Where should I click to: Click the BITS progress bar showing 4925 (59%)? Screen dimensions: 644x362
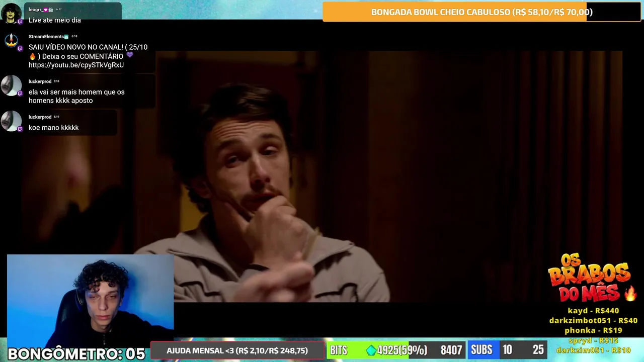click(396, 350)
